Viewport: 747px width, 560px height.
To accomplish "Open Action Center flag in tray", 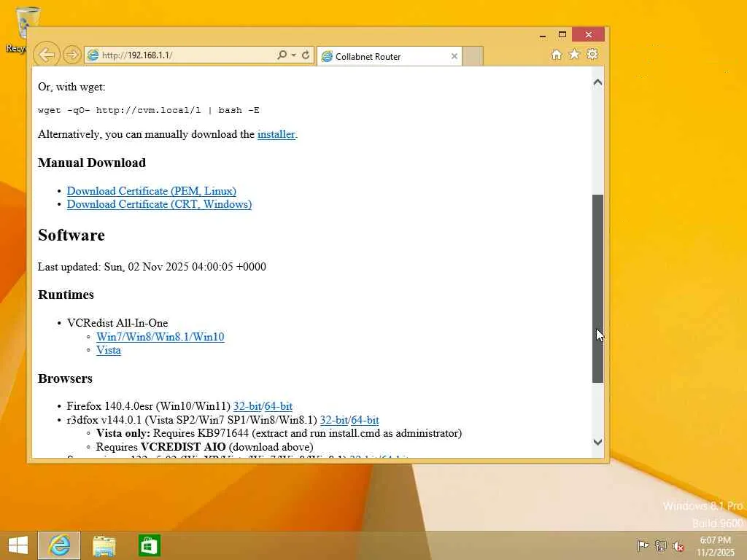I will [643, 545].
